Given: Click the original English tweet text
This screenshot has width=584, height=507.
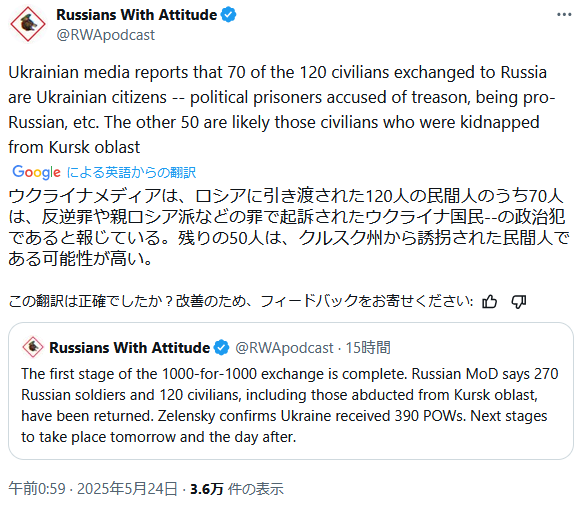Looking at the screenshot, I should coord(282,110).
